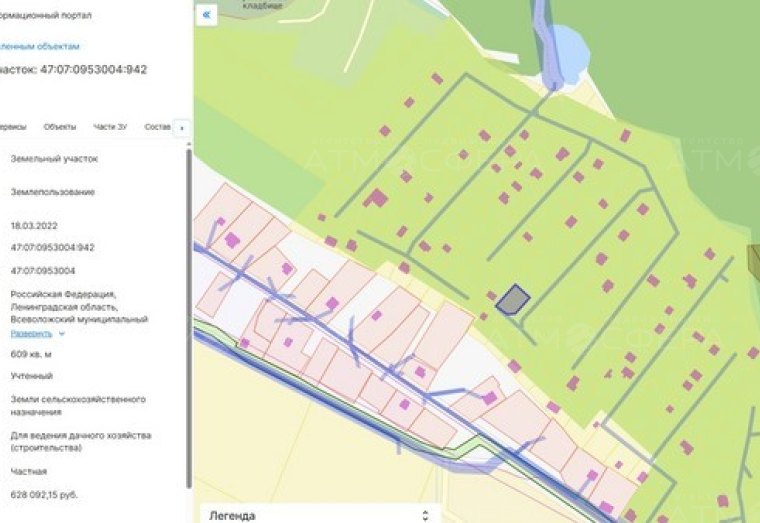Click the Частная ownership text
Viewport: 760px width, 523px height.
click(29, 471)
